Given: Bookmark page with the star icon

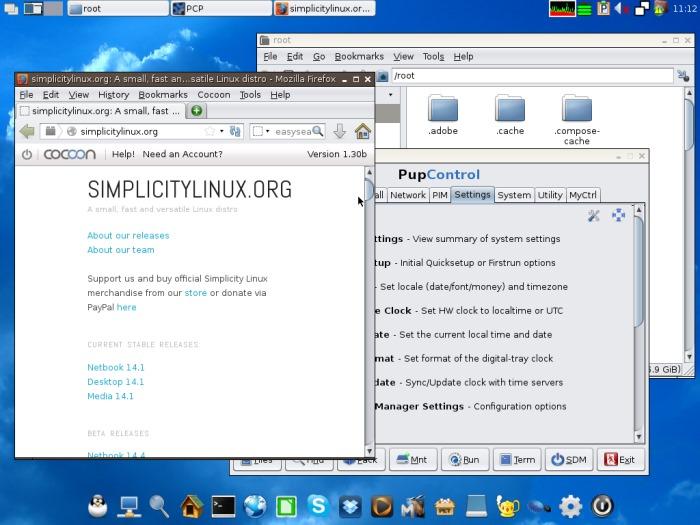Looking at the screenshot, I should pyautogui.click(x=209, y=131).
